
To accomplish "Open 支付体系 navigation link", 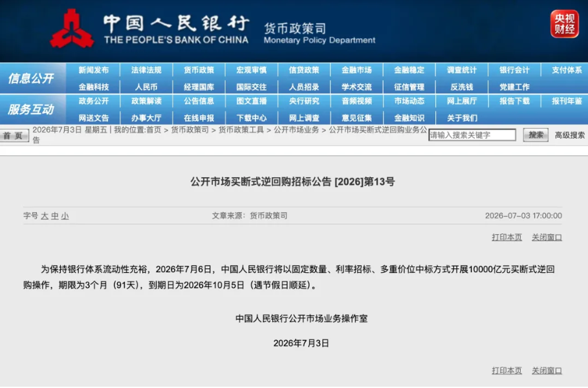I will tap(567, 70).
